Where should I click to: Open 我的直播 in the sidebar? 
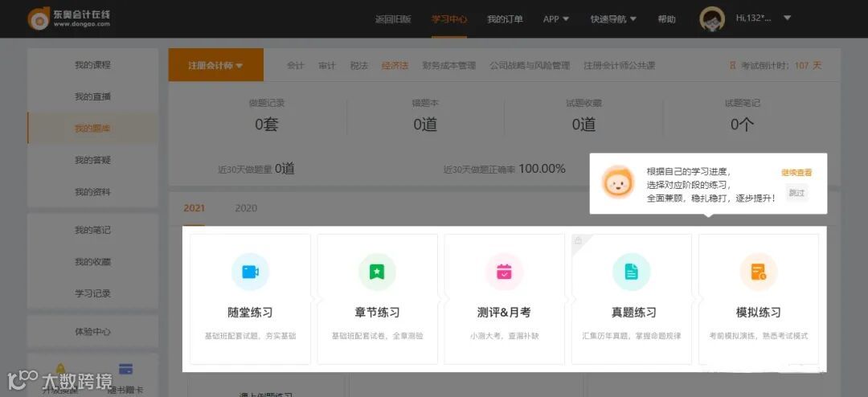(x=92, y=96)
